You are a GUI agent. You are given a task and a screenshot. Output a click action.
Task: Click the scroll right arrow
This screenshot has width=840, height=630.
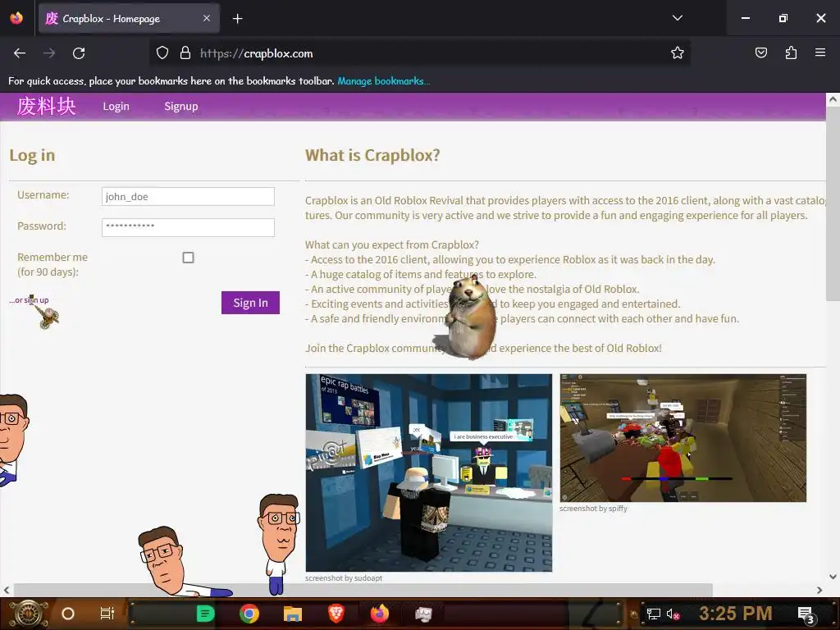coord(819,590)
